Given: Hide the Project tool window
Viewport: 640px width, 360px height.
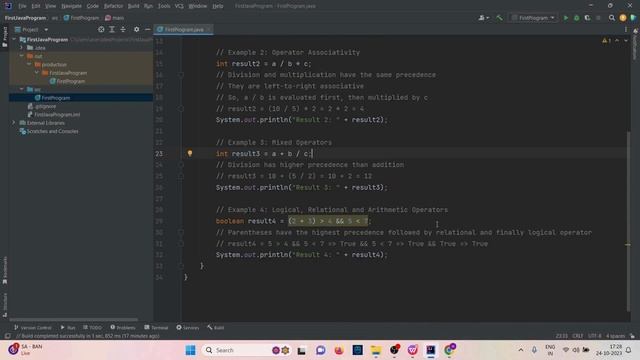Looking at the screenshot, I should [147, 29].
